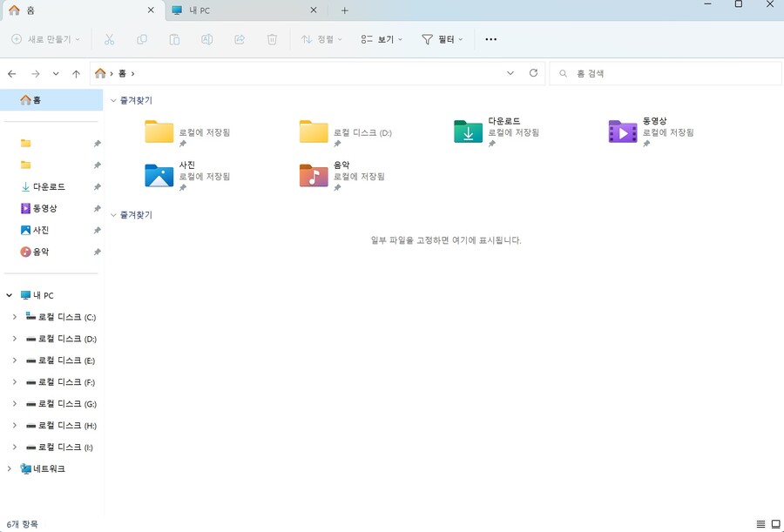Open folder tile labeled 로컬 디스크 (D:)

click(x=346, y=131)
